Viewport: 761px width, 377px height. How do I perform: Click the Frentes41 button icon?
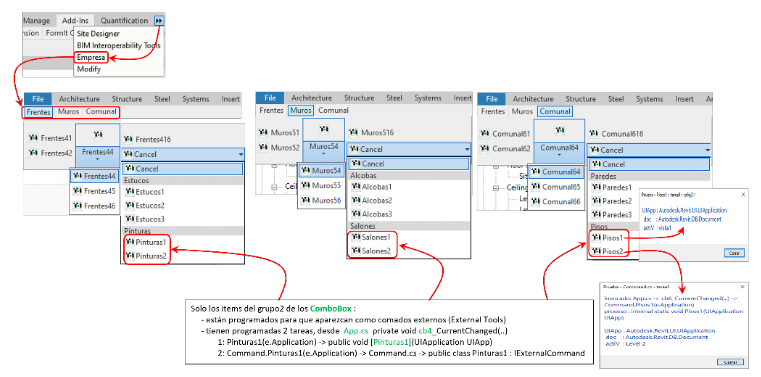(x=33, y=138)
